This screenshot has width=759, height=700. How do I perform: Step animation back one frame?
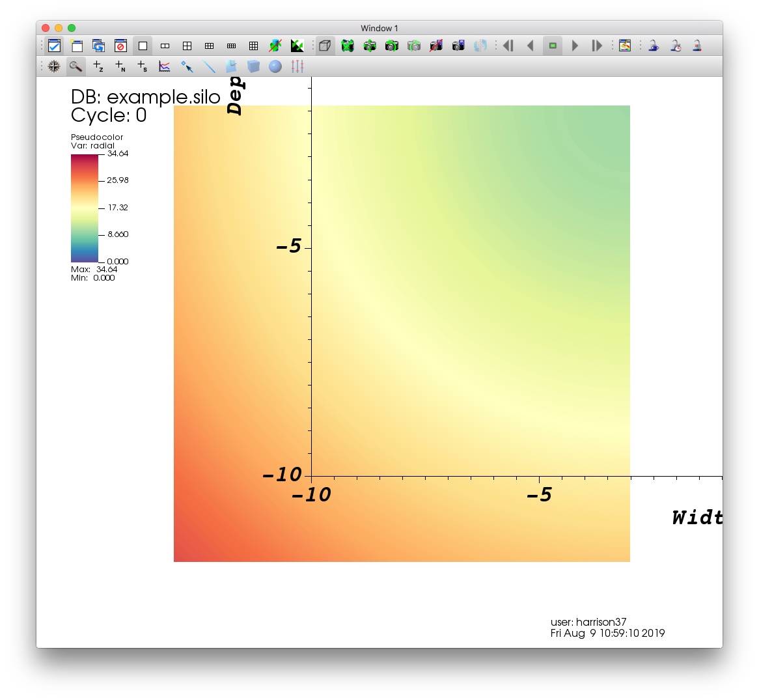(508, 46)
